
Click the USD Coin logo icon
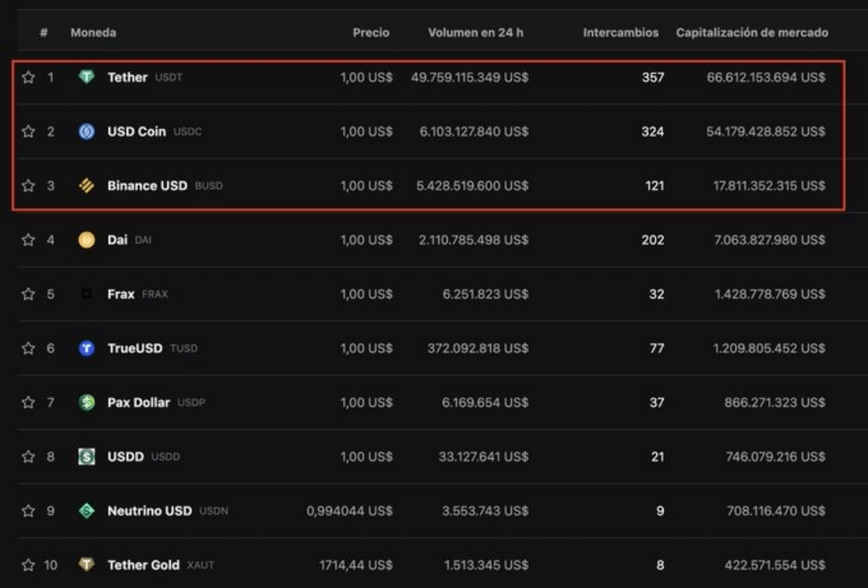[x=88, y=131]
